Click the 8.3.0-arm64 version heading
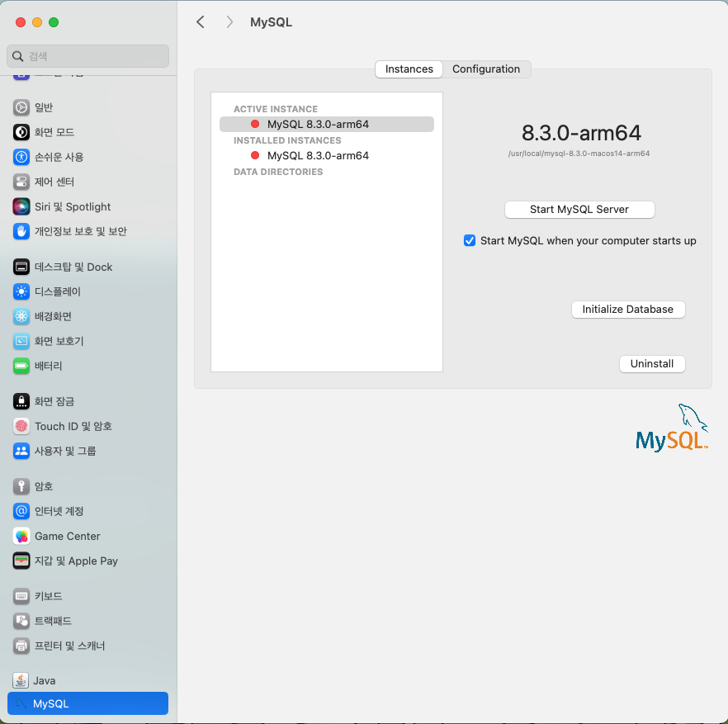 [x=581, y=133]
